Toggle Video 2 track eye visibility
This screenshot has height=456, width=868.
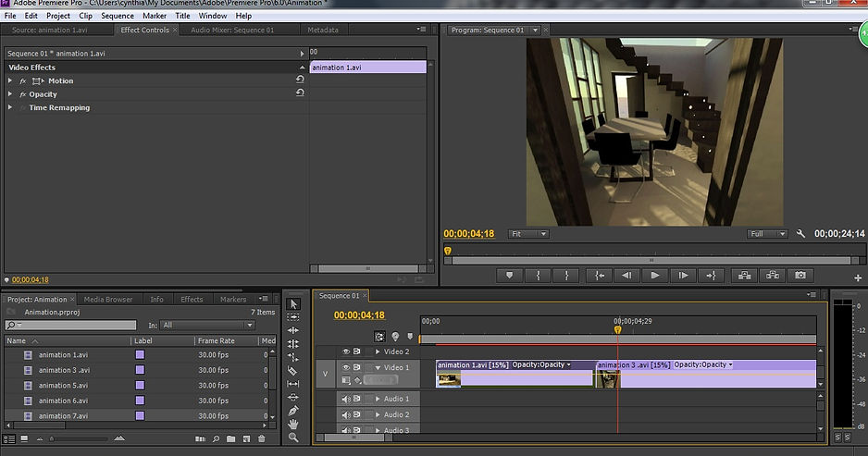coord(347,351)
